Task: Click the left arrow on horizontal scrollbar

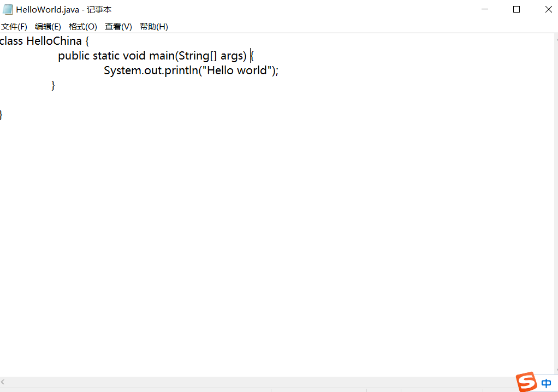Action: coord(4,382)
